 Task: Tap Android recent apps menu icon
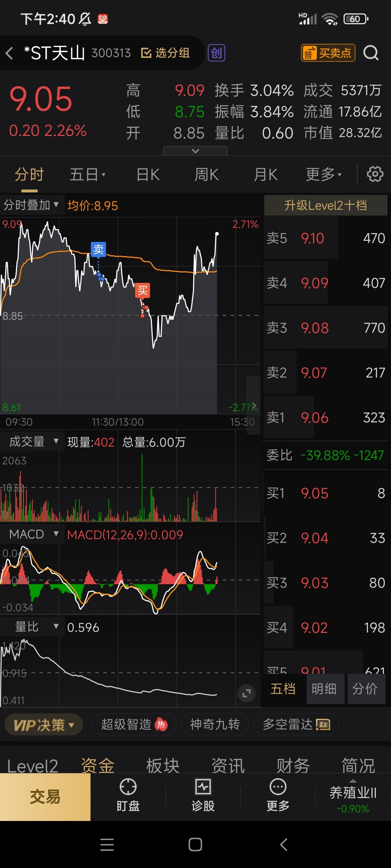point(107,844)
